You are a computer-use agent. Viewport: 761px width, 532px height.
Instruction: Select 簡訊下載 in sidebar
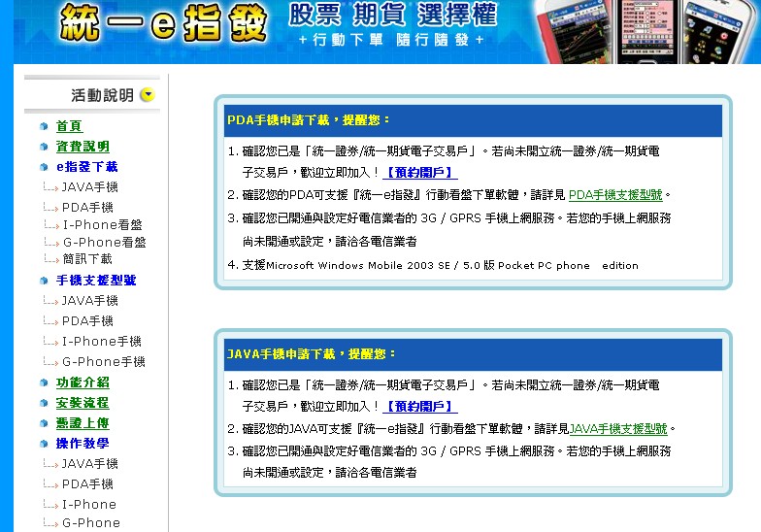pyautogui.click(x=87, y=258)
